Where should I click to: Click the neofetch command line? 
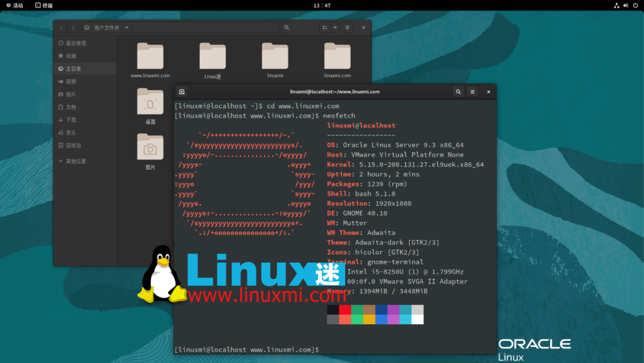pyautogui.click(x=265, y=116)
